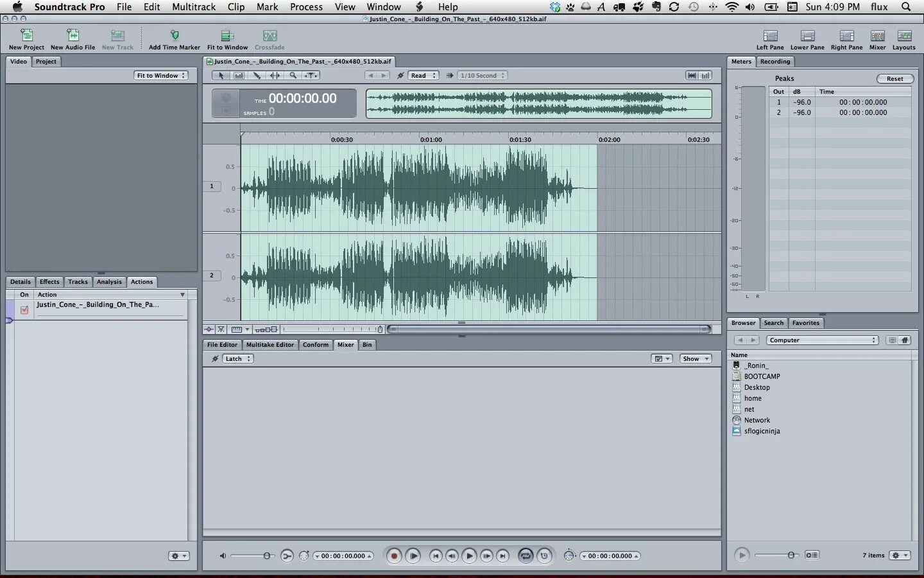Toggle the mono mix button beside volume
Viewport: 924px width, 578px height.
(287, 556)
